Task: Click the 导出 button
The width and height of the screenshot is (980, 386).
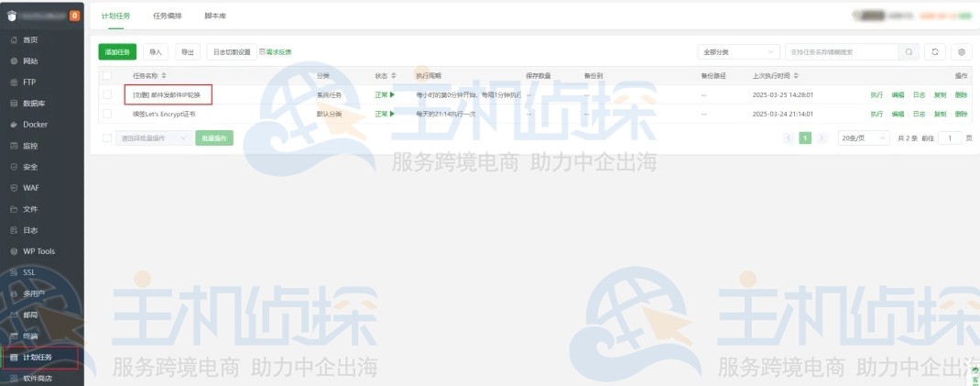Action: click(188, 52)
